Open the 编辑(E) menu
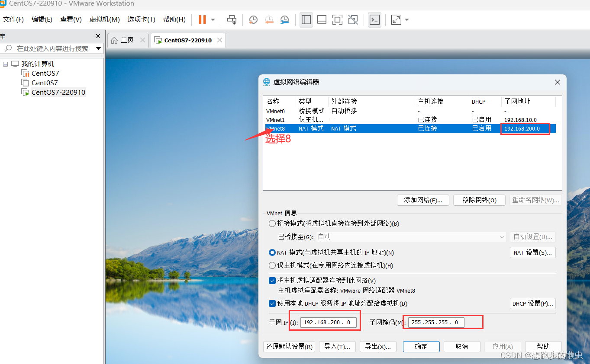This screenshot has width=590, height=364. pos(42,19)
